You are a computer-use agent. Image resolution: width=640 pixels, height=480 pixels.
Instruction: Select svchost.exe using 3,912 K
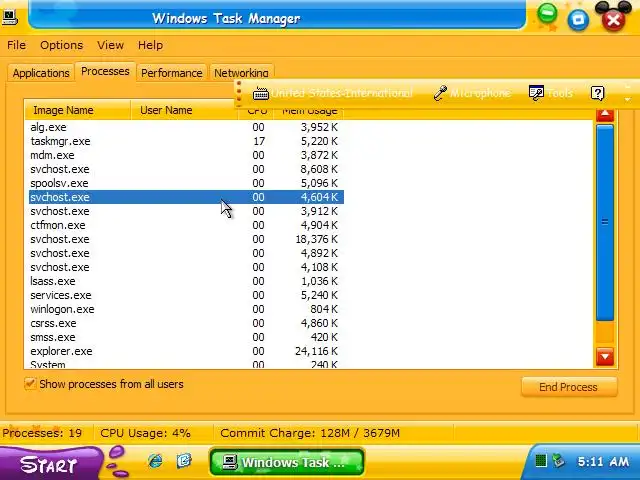point(186,211)
